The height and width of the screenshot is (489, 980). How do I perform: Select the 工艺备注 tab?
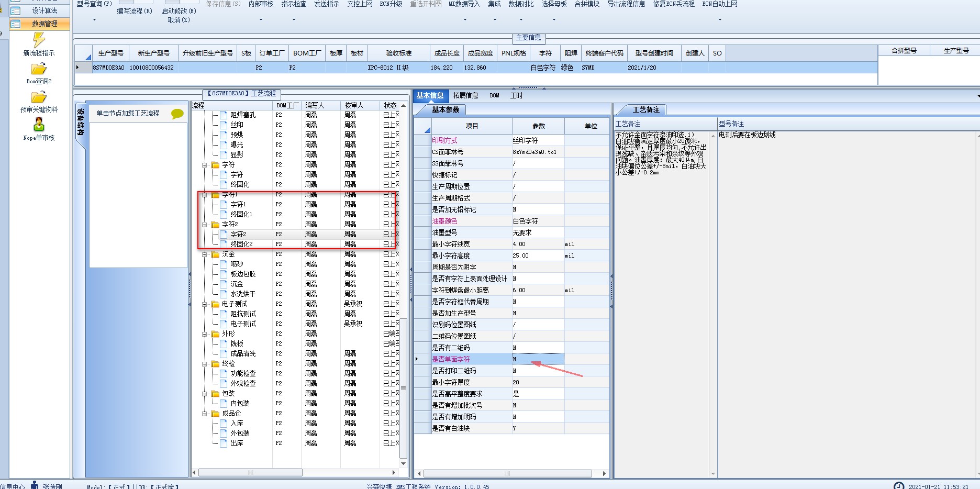[646, 109]
